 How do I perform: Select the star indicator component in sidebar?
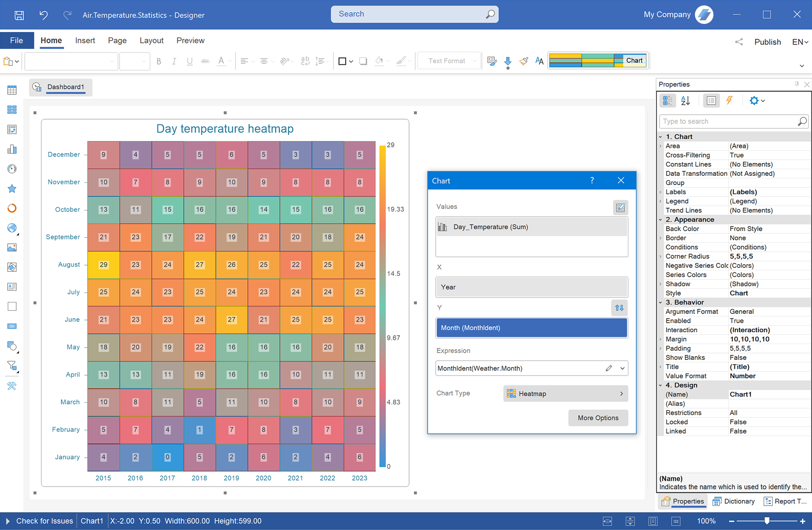pyautogui.click(x=12, y=189)
